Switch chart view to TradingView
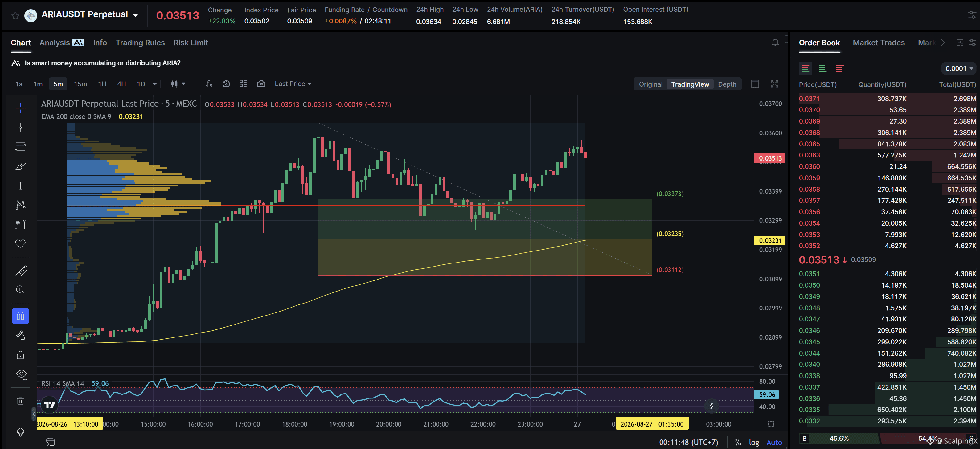This screenshot has width=980, height=449. 690,84
